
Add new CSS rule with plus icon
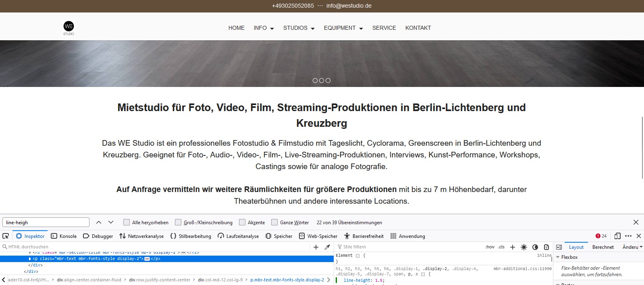(512, 247)
